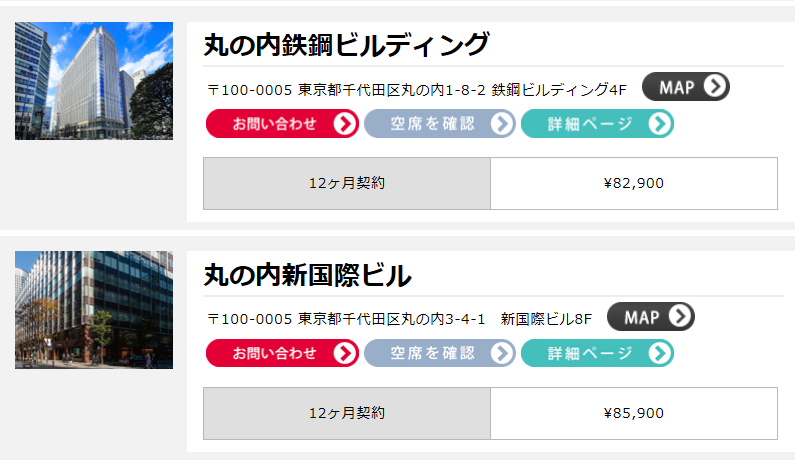
Task: Open MAP for 丸の内新国際ビル
Action: (x=651, y=317)
